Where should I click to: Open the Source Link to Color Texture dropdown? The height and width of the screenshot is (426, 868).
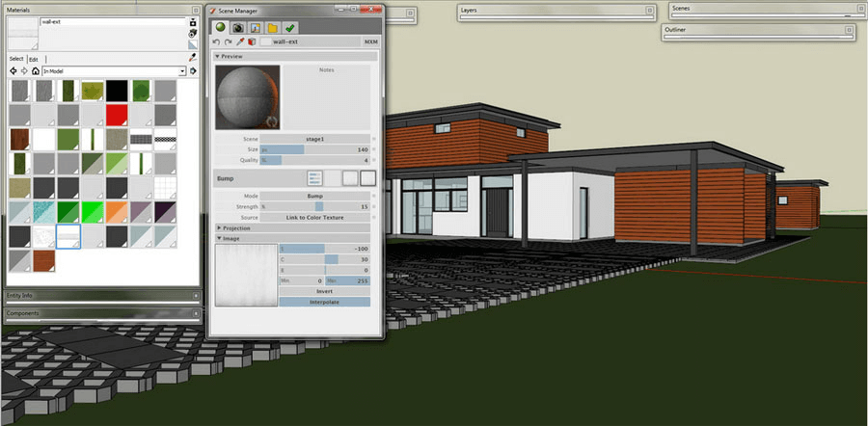pos(315,218)
